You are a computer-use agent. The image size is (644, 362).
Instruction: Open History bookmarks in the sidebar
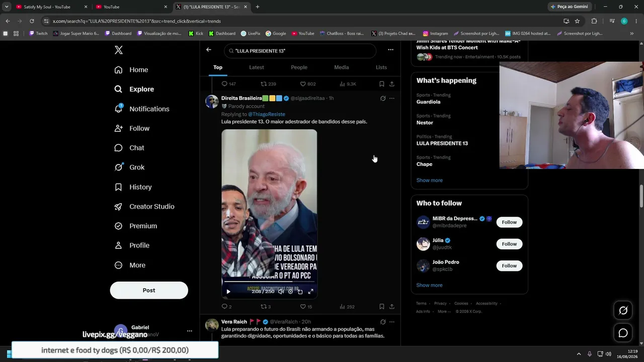click(x=133, y=187)
